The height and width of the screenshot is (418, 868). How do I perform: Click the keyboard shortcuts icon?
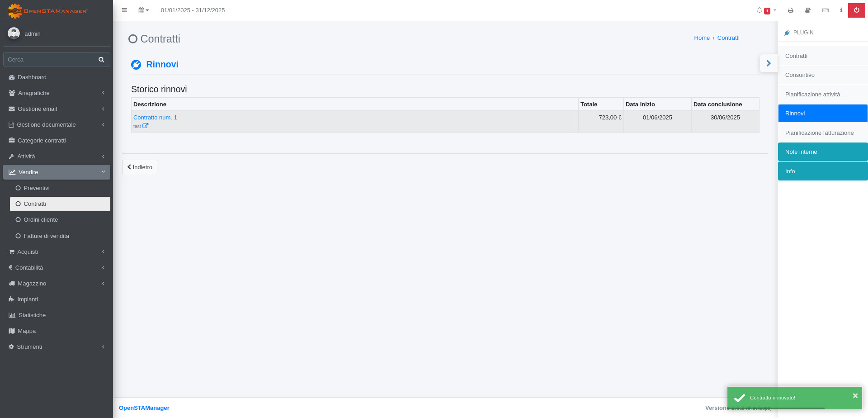pos(825,10)
